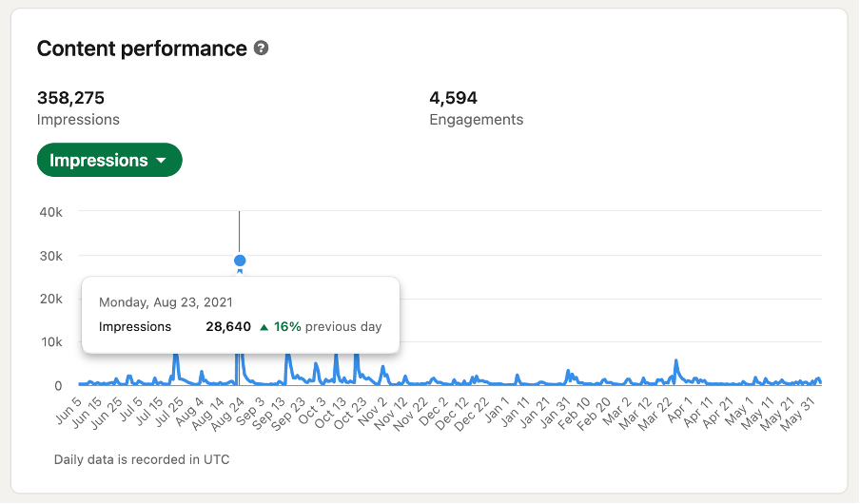Screen dimensions: 860x504
Task: Click the small flag icon under marker
Action: pos(240,271)
